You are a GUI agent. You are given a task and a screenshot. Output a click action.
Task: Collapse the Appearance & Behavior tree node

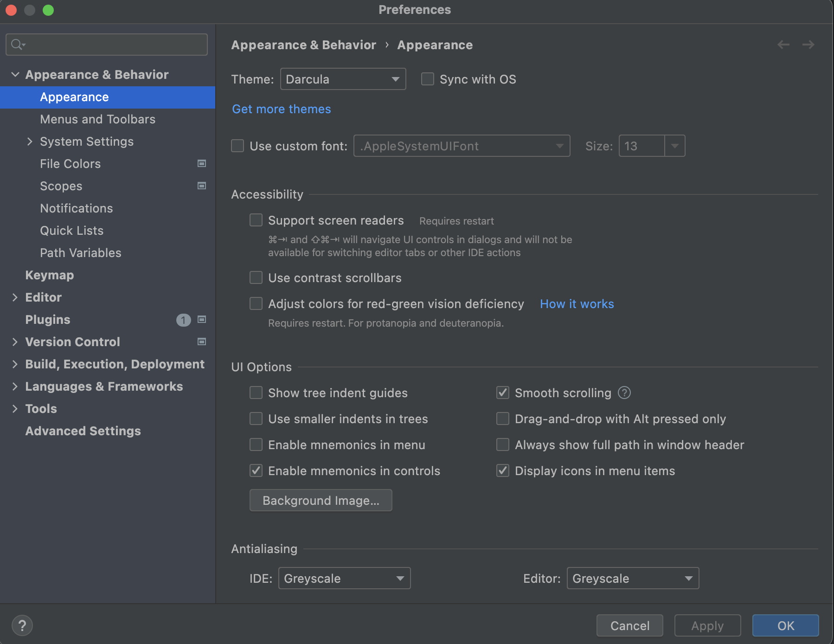15,74
